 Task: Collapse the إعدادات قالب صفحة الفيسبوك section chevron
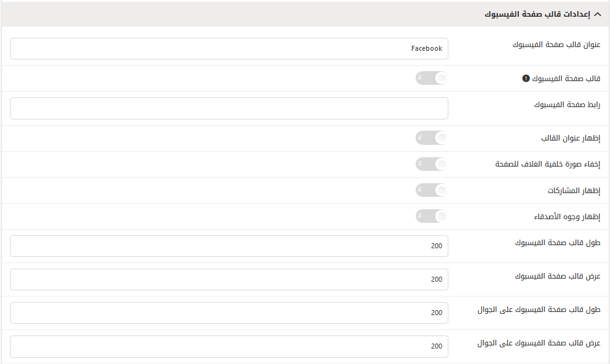(598, 14)
